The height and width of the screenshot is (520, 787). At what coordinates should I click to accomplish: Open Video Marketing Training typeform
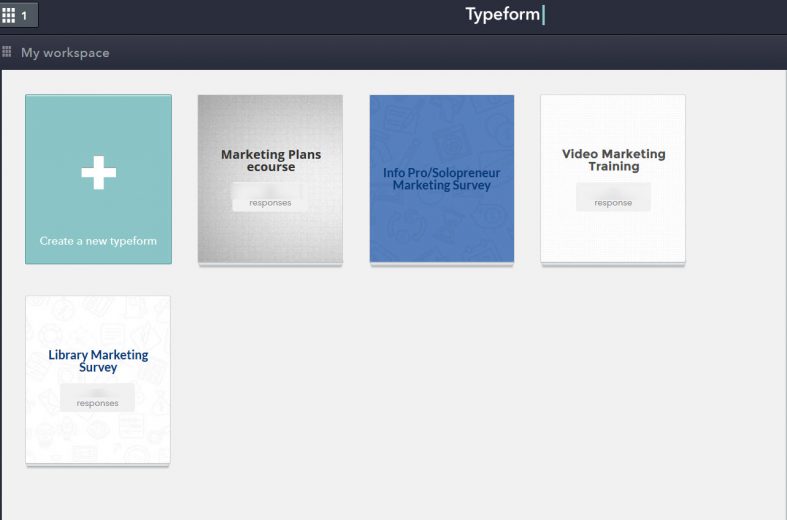coord(613,179)
